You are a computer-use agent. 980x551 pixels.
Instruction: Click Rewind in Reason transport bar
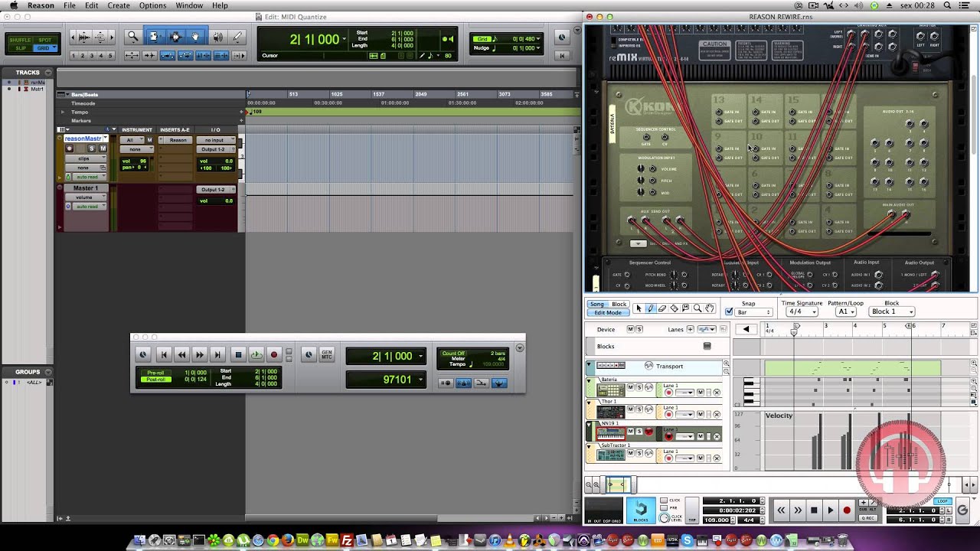[x=781, y=510]
